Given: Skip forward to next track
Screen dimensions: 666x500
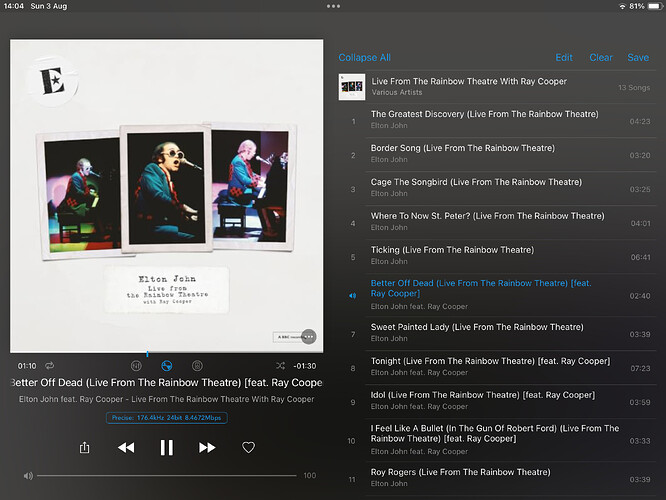Looking at the screenshot, I should [207, 447].
